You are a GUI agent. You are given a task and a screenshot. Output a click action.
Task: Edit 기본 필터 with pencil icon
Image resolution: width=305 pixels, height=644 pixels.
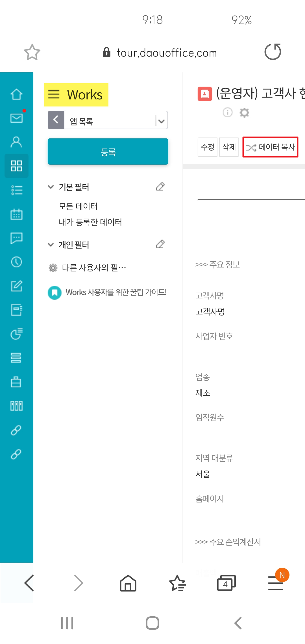160,187
